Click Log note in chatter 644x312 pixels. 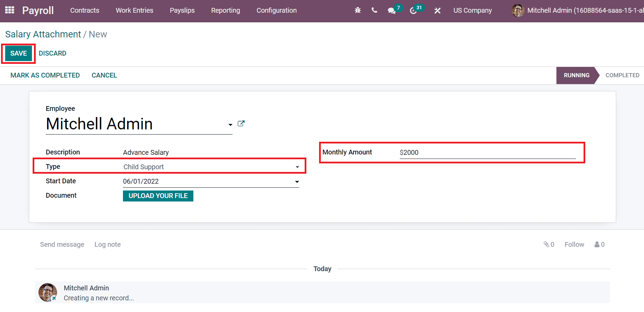(108, 244)
